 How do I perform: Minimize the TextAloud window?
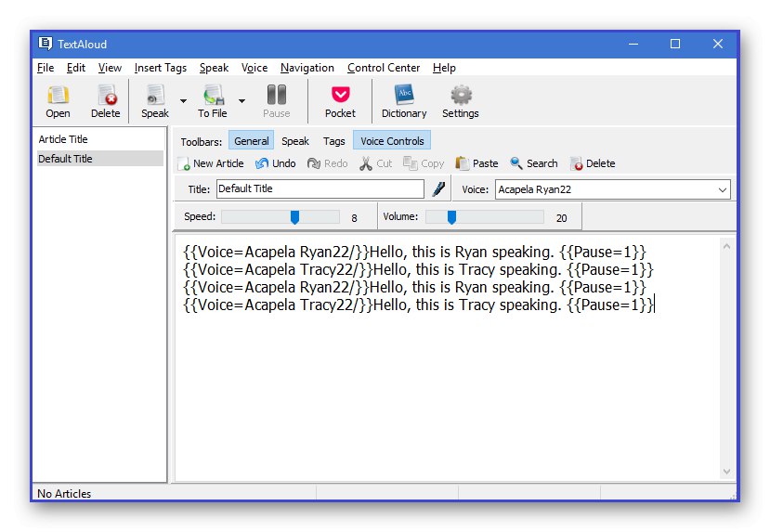click(x=633, y=45)
